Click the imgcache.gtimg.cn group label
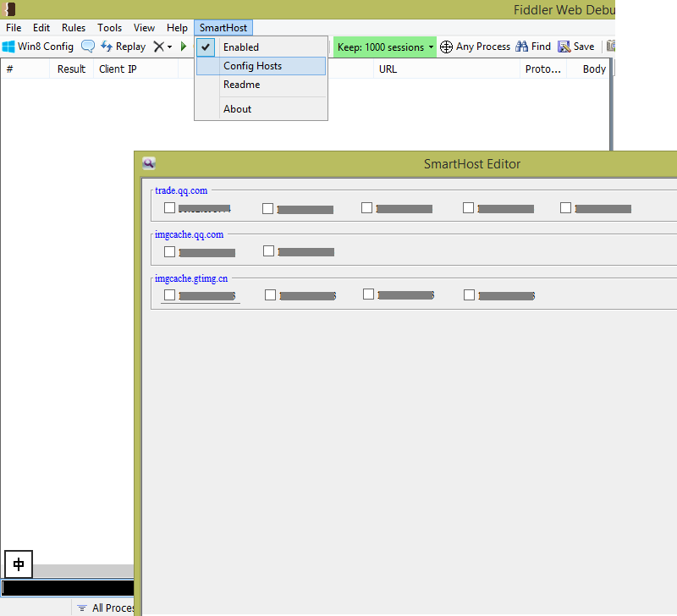This screenshot has height=616, width=677. point(191,278)
